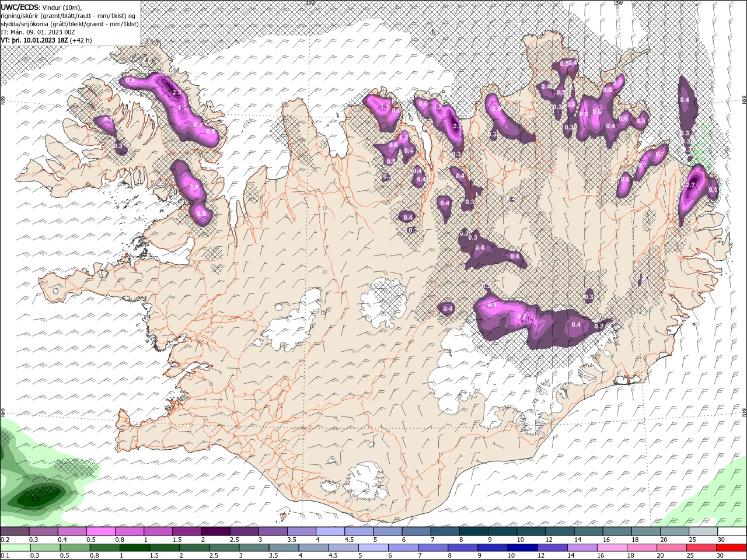This screenshot has width=747, height=560.
Task: Click rain scale swatch between 0.1 and 0.3
Action: tap(15, 548)
